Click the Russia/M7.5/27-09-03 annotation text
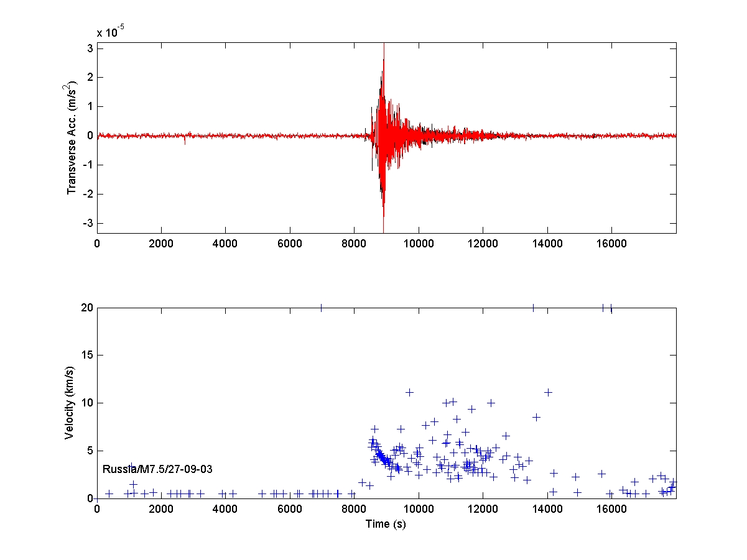 157,469
